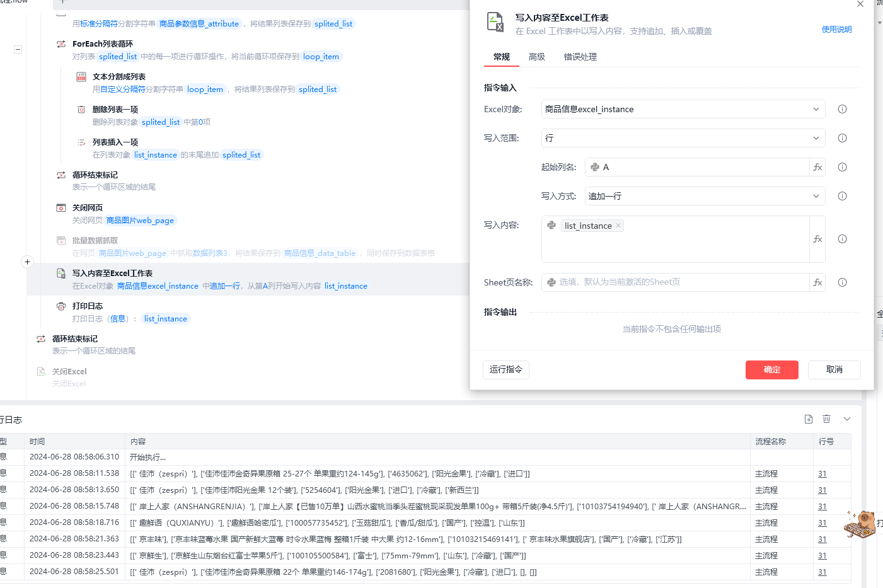Click the 内容 log column header

pos(138,442)
